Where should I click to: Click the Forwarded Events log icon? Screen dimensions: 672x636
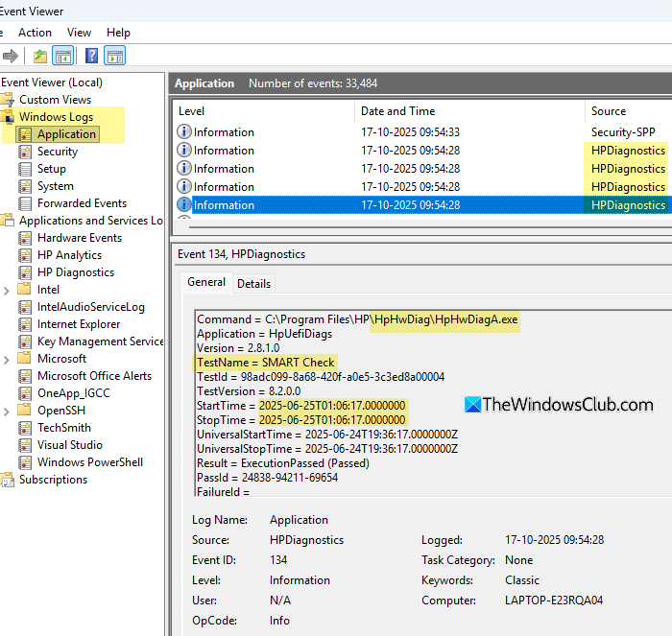point(25,203)
